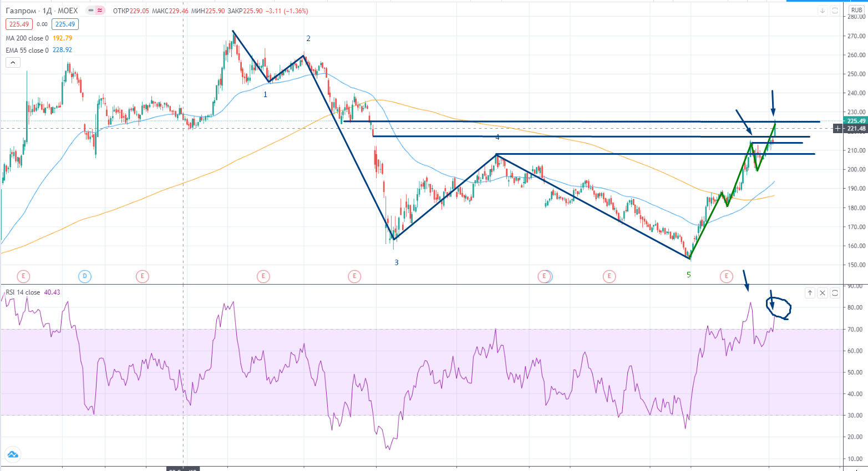Delete the RSI indicator pane
Viewport: 868px width, 471px height.
pyautogui.click(x=823, y=293)
